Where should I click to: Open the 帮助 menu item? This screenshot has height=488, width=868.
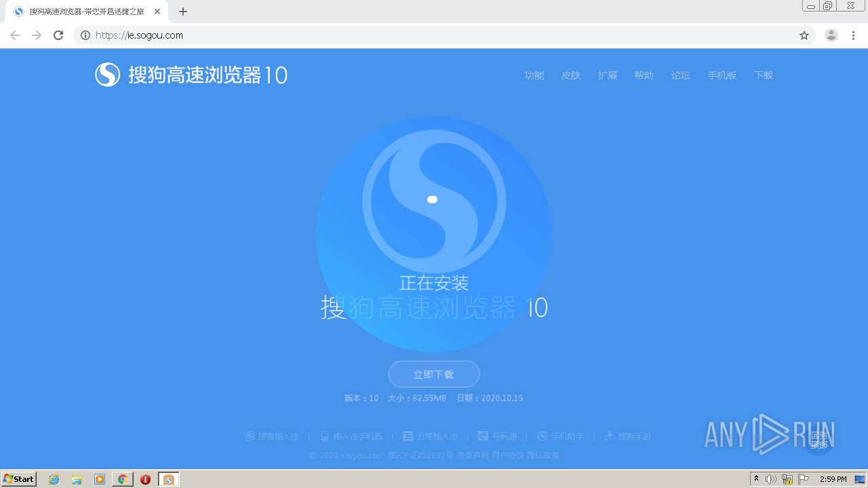(644, 75)
